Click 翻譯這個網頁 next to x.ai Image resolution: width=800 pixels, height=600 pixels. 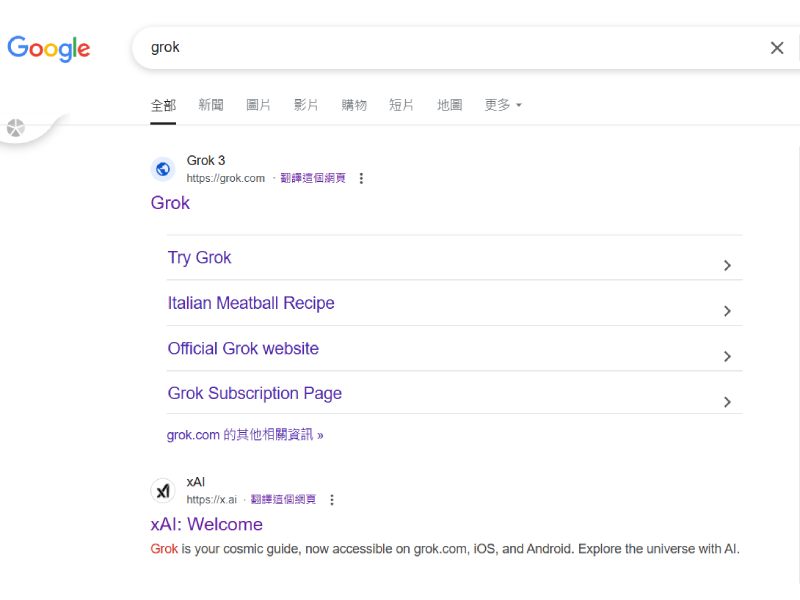pos(283,499)
